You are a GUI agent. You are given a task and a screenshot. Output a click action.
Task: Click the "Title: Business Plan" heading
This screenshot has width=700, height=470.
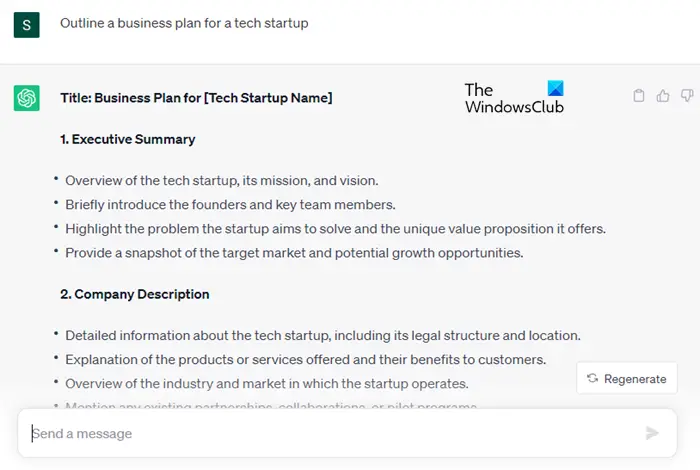tap(196, 97)
